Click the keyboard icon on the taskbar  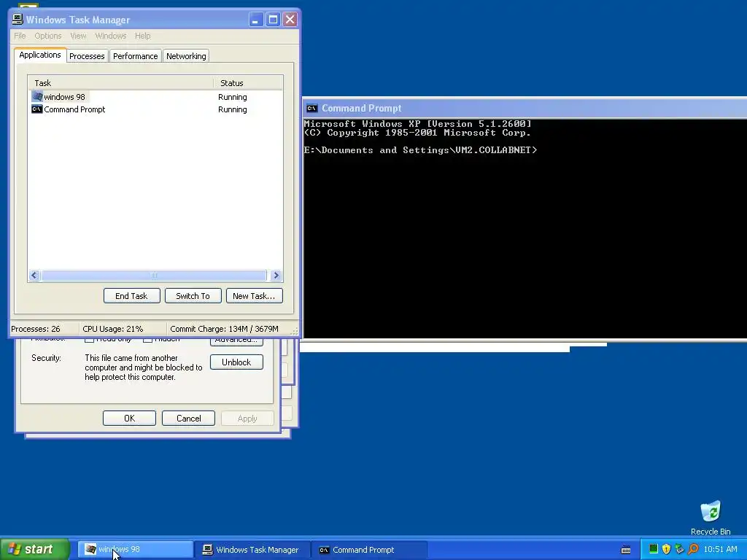pos(626,550)
